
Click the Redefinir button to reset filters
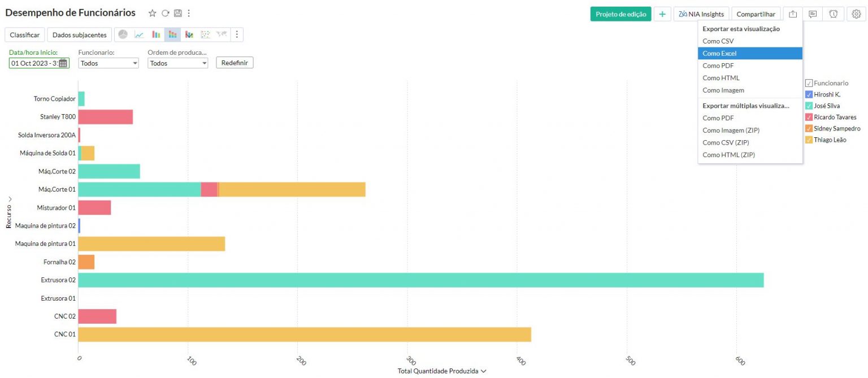coord(234,63)
